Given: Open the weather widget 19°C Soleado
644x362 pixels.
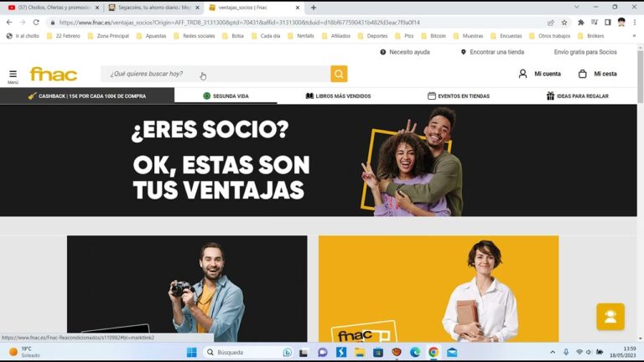Looking at the screenshot, I should (24, 352).
